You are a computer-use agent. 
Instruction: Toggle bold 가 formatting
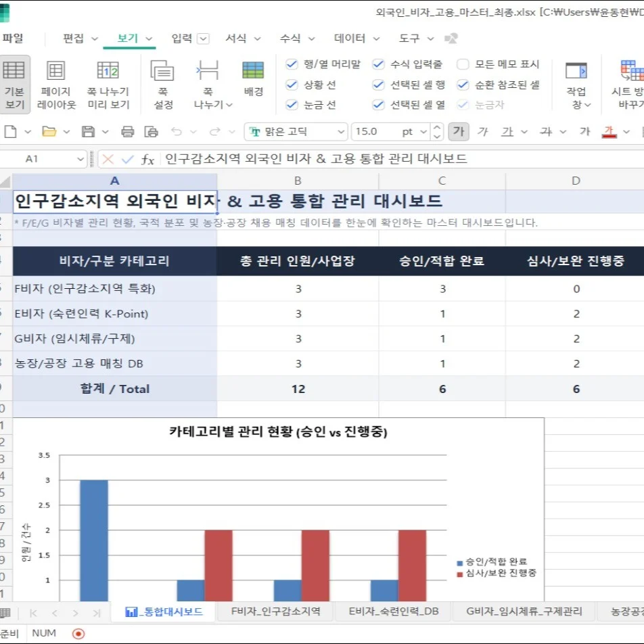[x=459, y=132]
